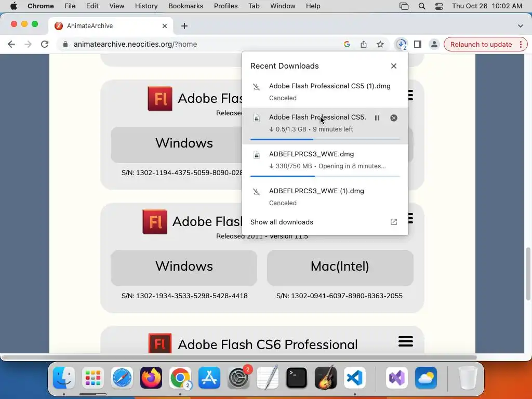Image resolution: width=532 pixels, height=399 pixels.
Task: Close the AnimateArchive tab
Action: [x=165, y=26]
